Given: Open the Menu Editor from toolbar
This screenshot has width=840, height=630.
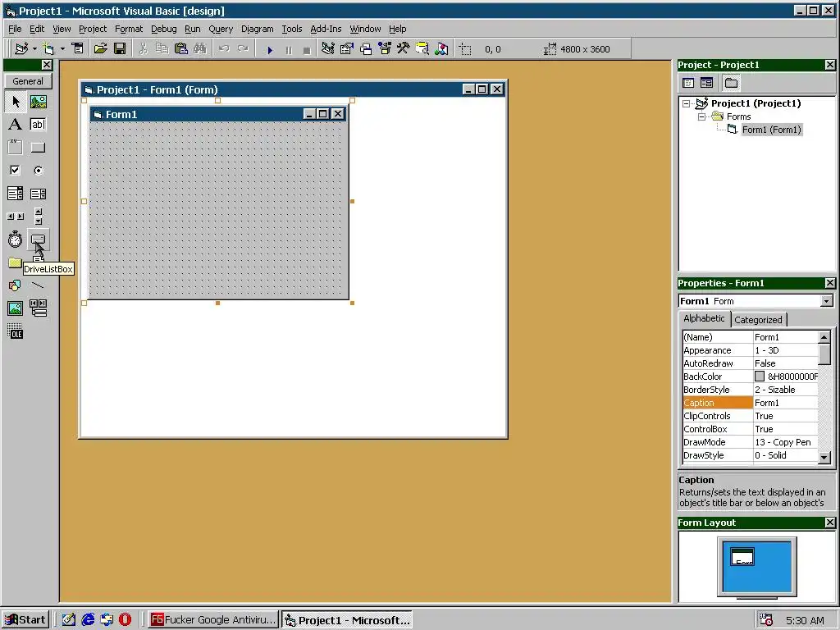Looking at the screenshot, I should pos(78,48).
